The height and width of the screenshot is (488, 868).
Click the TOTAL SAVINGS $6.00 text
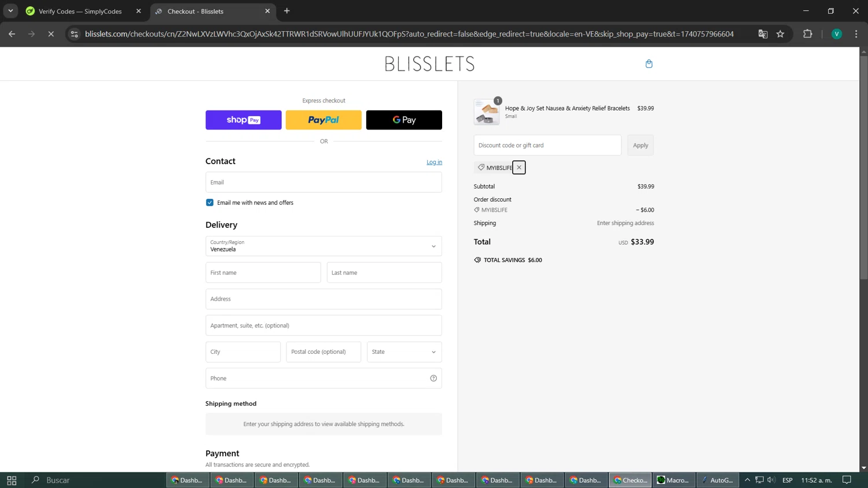tap(513, 260)
